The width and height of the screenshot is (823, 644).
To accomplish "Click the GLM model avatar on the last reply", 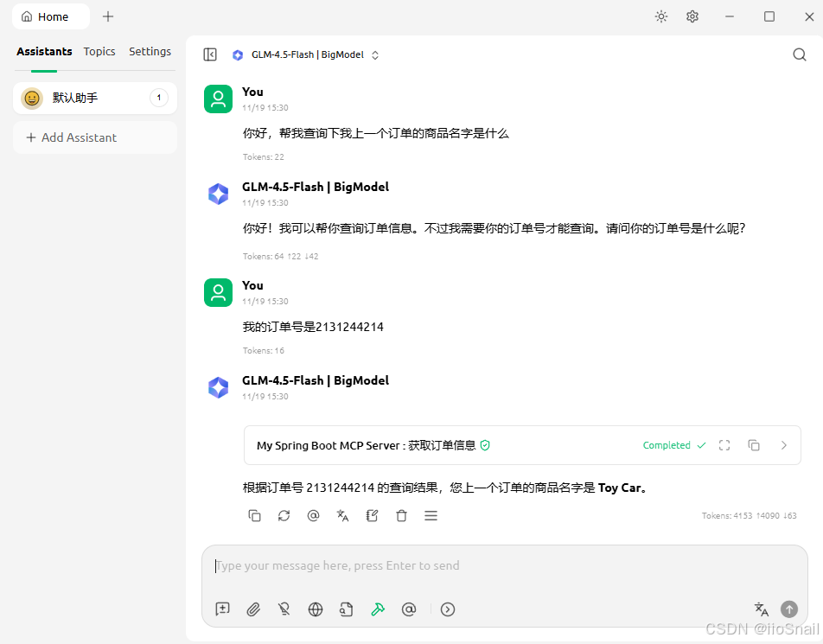I will pyautogui.click(x=218, y=387).
